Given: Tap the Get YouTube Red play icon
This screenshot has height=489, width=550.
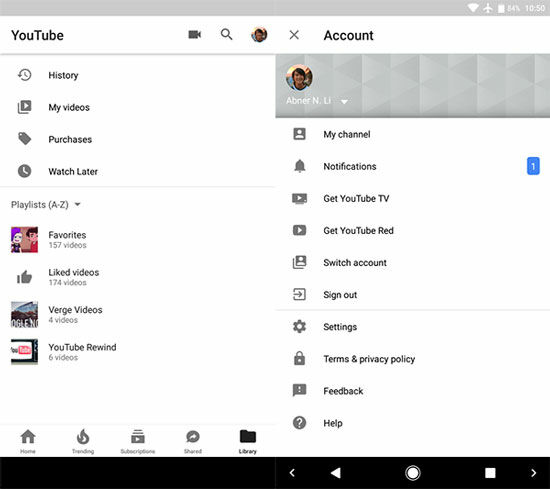Looking at the screenshot, I should [299, 230].
